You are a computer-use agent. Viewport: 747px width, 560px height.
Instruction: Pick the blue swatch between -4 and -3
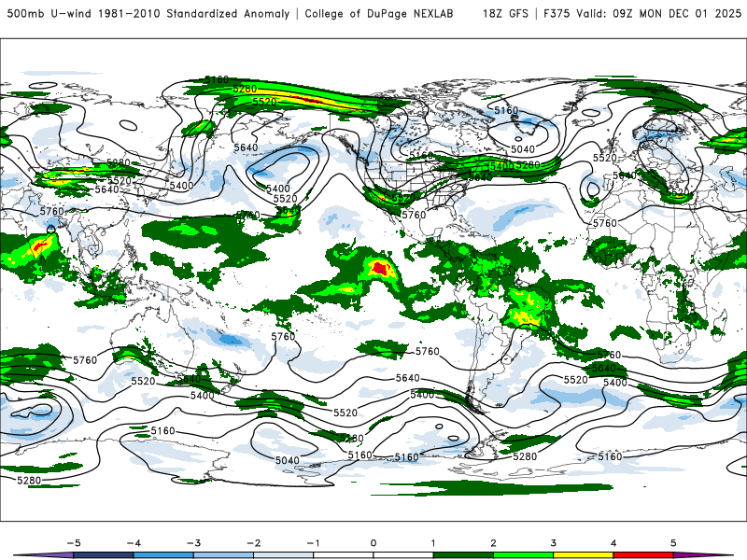tap(163, 555)
